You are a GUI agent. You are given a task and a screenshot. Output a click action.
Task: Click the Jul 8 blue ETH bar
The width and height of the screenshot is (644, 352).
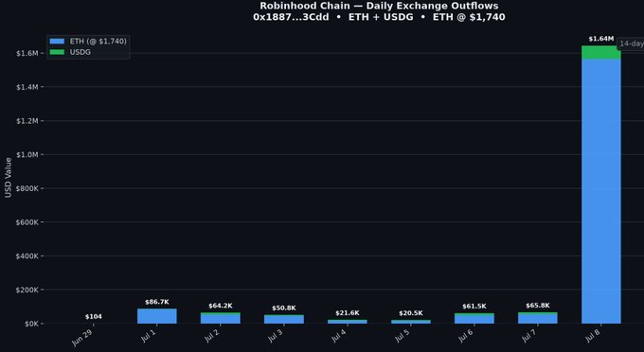(601, 191)
